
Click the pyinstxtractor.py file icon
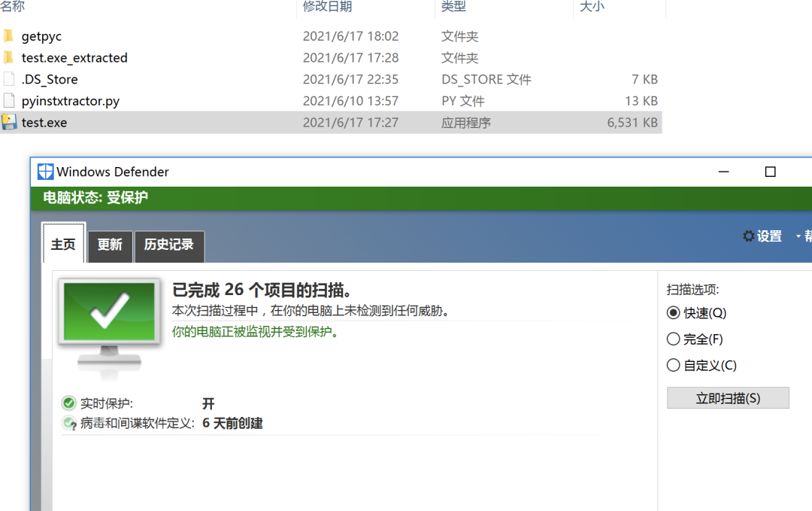[9, 101]
